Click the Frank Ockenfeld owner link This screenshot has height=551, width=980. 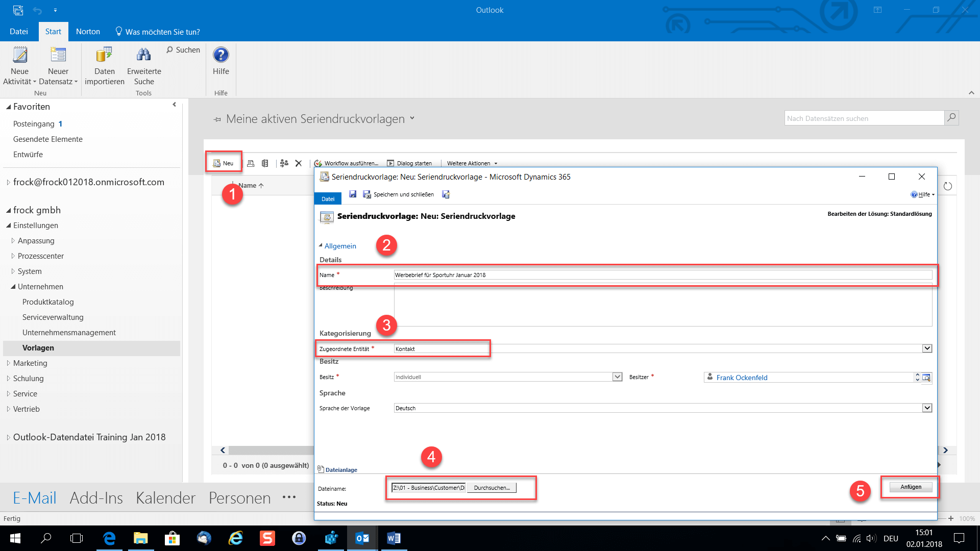[742, 378]
